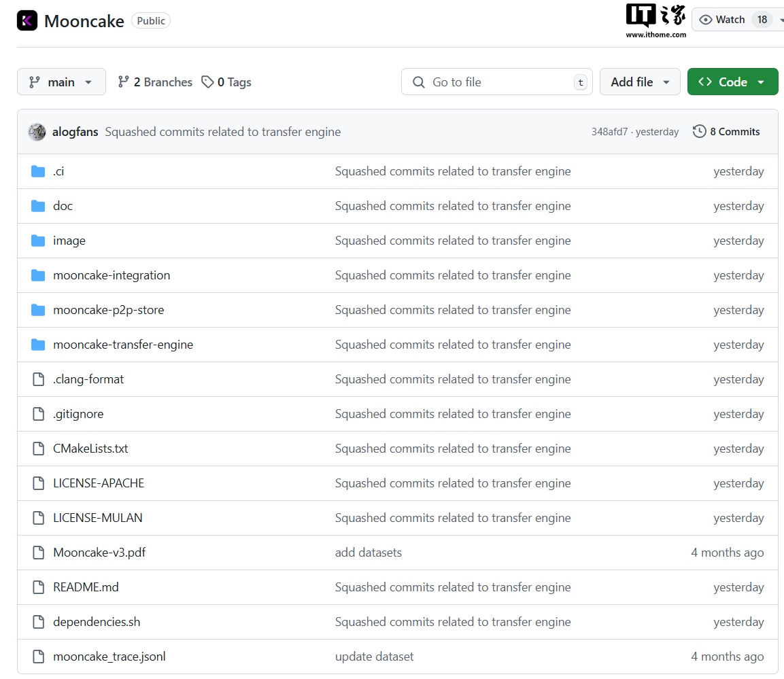This screenshot has width=784, height=679.
Task: Click the folder icon beside mooncake-p2p-store
Action: tap(38, 310)
